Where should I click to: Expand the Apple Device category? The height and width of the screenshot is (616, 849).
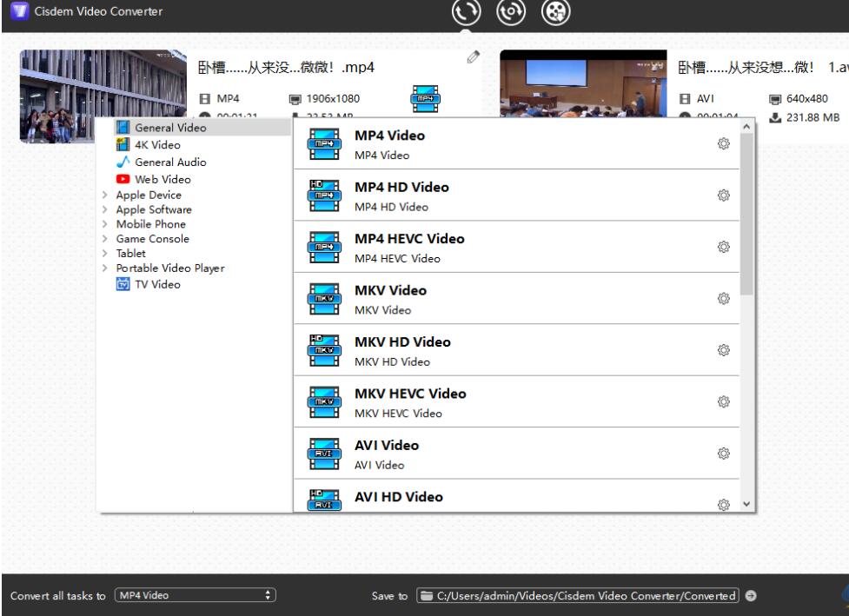104,195
